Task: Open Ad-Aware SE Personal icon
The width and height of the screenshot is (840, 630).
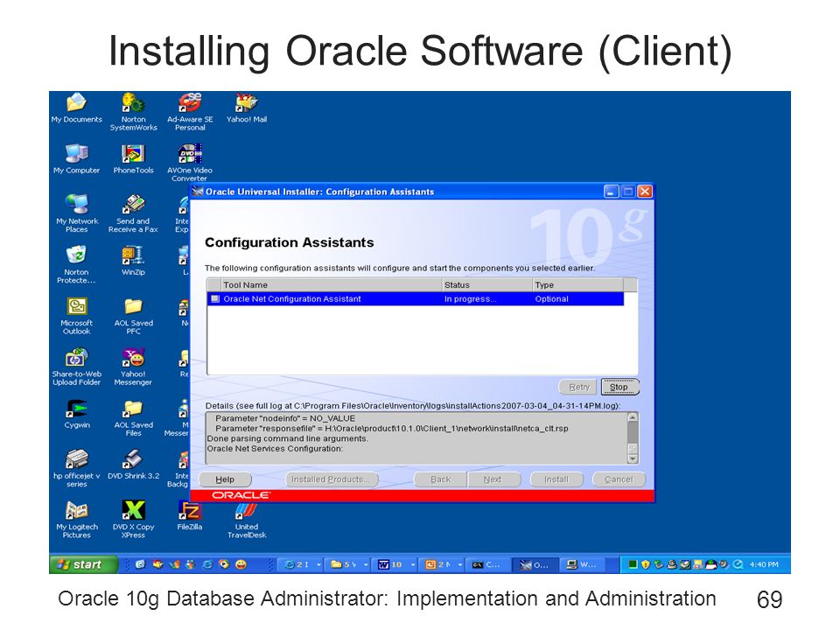Action: pos(190,111)
